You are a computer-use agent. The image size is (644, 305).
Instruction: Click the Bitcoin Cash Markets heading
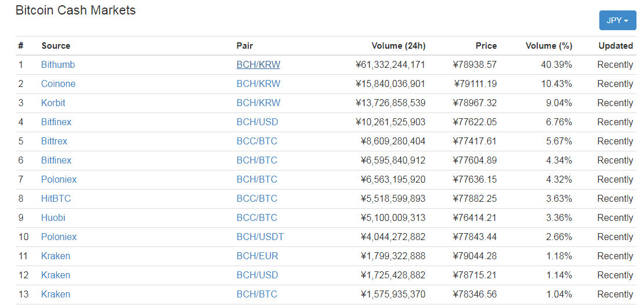click(75, 10)
